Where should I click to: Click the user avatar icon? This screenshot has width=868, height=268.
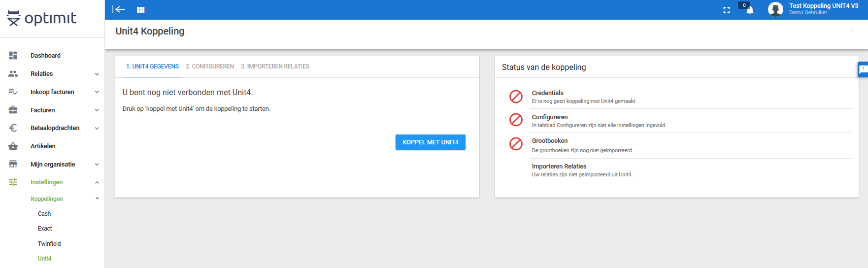click(x=775, y=9)
